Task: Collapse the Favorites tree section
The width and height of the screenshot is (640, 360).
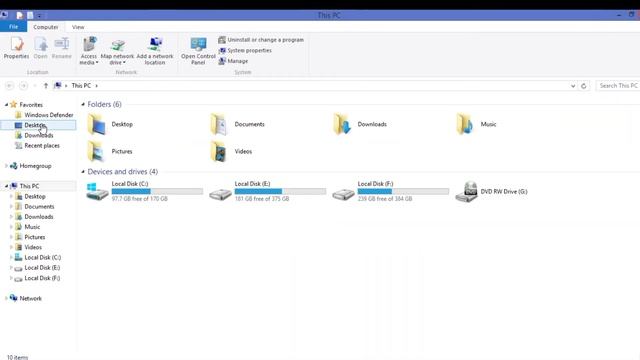Action: click(x=7, y=105)
